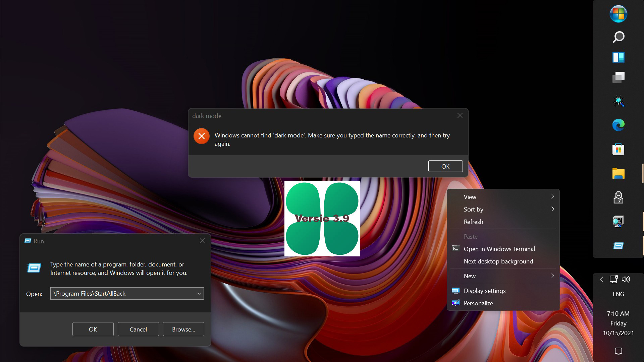Open the agent figure app in taskbar

[618, 197]
